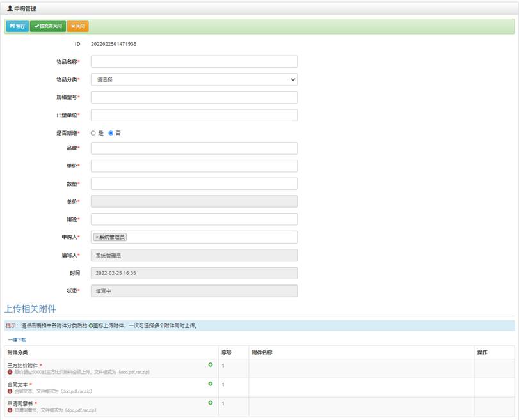
Task: Click the red info icon under 申请同意书
Action: point(10,410)
